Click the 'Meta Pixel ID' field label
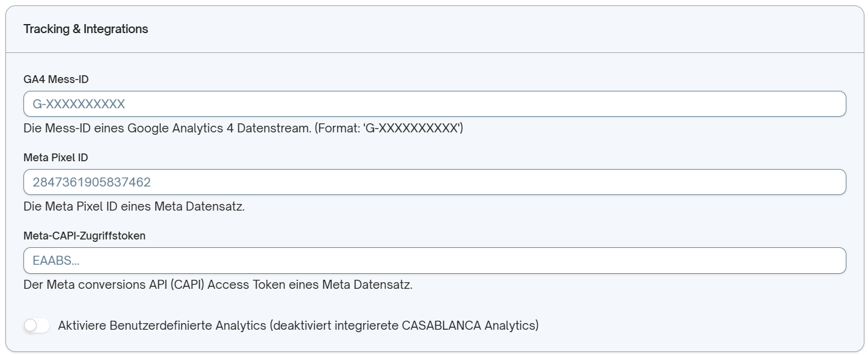The height and width of the screenshot is (355, 868). (x=56, y=158)
